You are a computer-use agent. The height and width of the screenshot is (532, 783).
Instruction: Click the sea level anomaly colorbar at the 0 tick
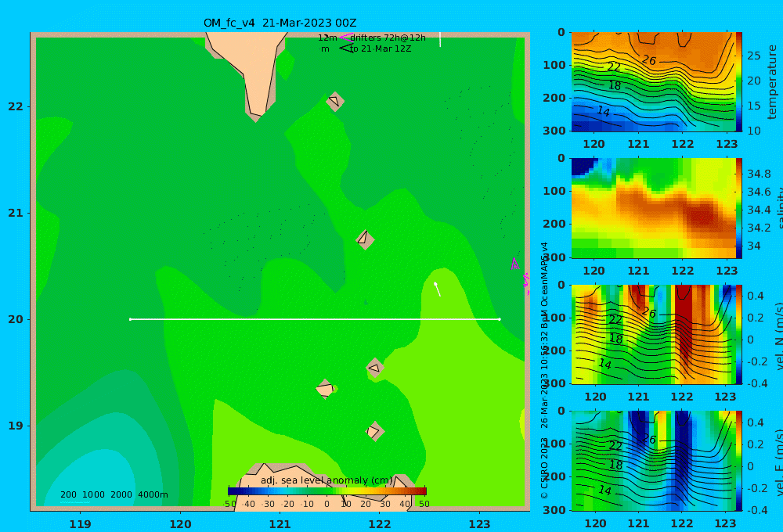click(x=327, y=491)
